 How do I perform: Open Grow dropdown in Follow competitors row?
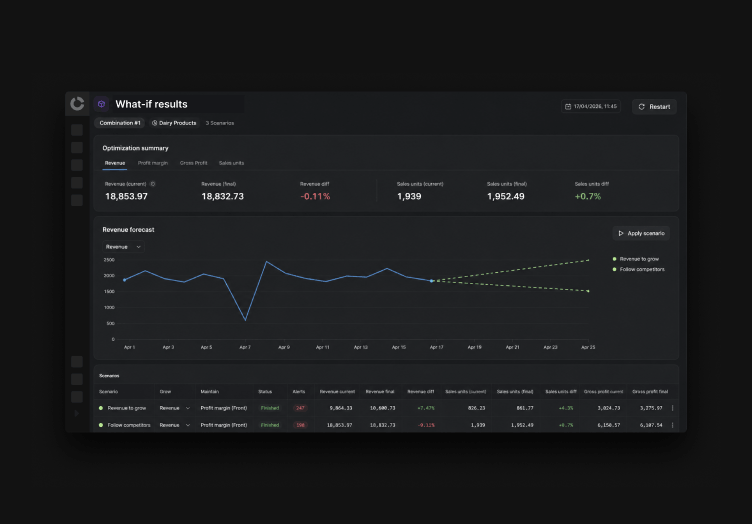tap(175, 425)
